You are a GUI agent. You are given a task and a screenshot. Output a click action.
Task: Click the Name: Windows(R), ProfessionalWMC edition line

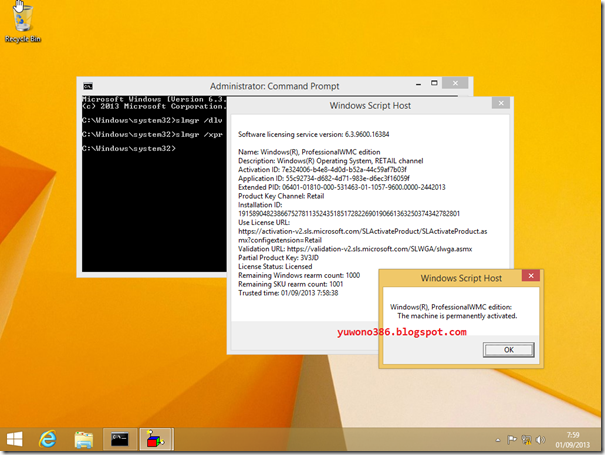click(x=309, y=152)
